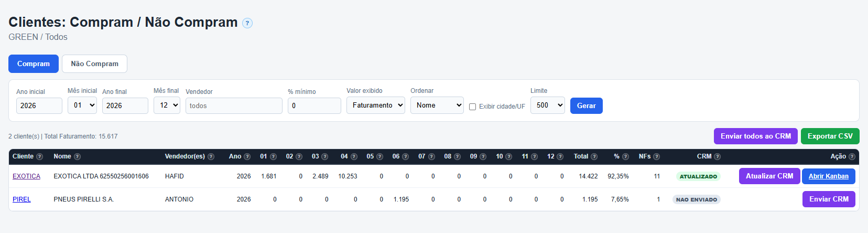Open the Mês inicial dropdown
The image size is (868, 233).
82,105
